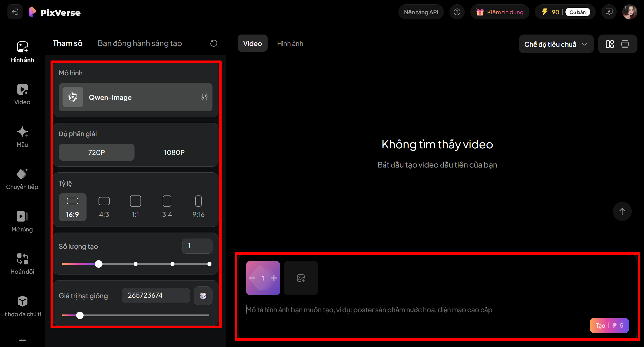Click the Tạo generate button
Screen dimensions: 644x347
609,325
